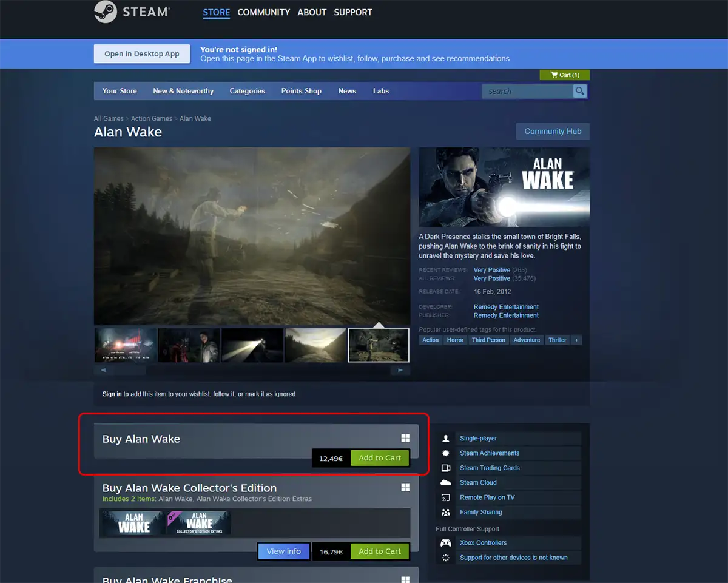Viewport: 728px width, 583px height.
Task: Add Alan Wake to Cart for 12,49€
Action: point(380,458)
